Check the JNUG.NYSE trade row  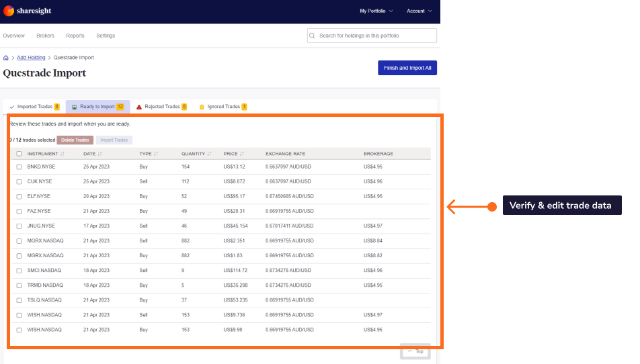pyautogui.click(x=19, y=226)
